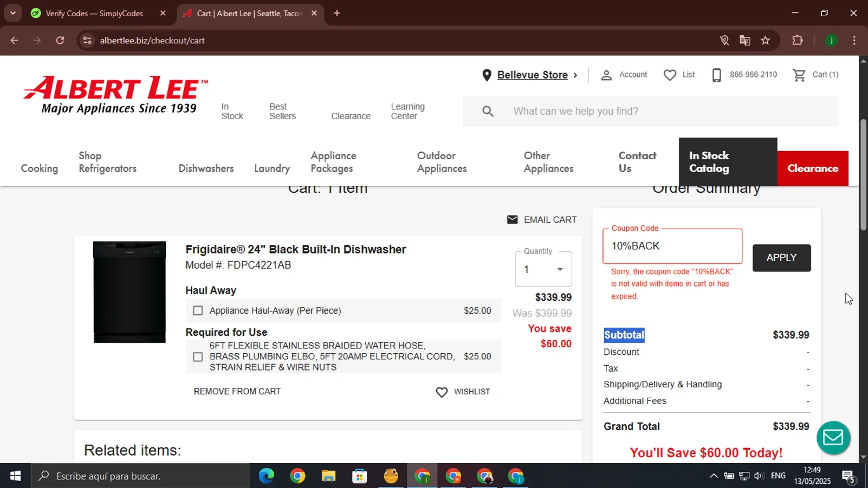The width and height of the screenshot is (868, 488).
Task: Click the Clearance link near Best Sellers
Action: [x=351, y=116]
